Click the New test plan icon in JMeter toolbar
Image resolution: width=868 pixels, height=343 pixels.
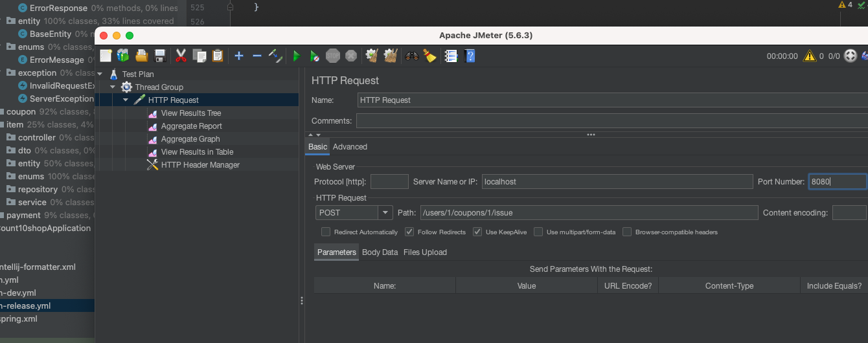106,56
